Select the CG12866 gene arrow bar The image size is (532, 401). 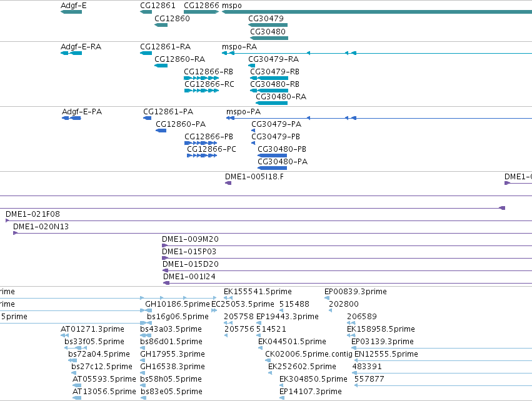point(201,12)
